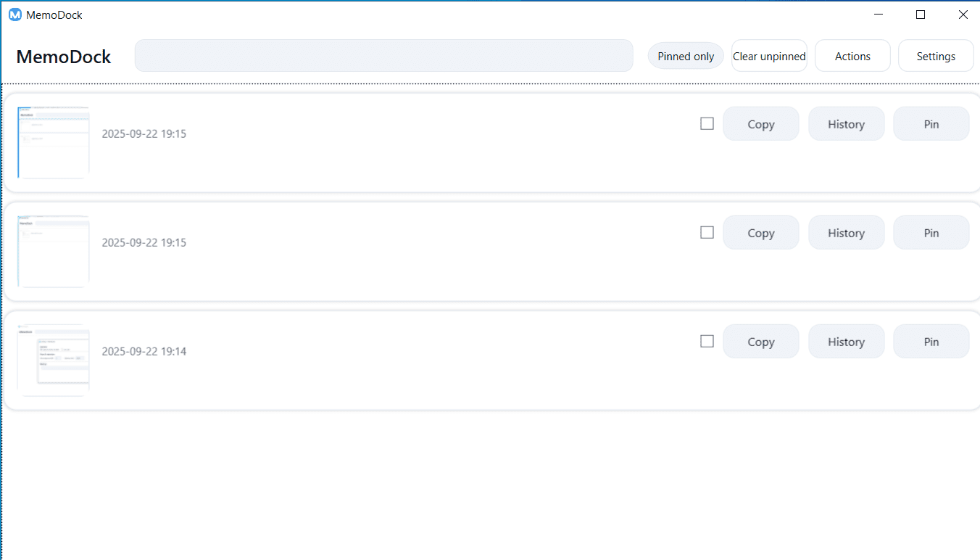The width and height of the screenshot is (980, 560).
Task: Open Settings
Action: [x=936, y=56]
